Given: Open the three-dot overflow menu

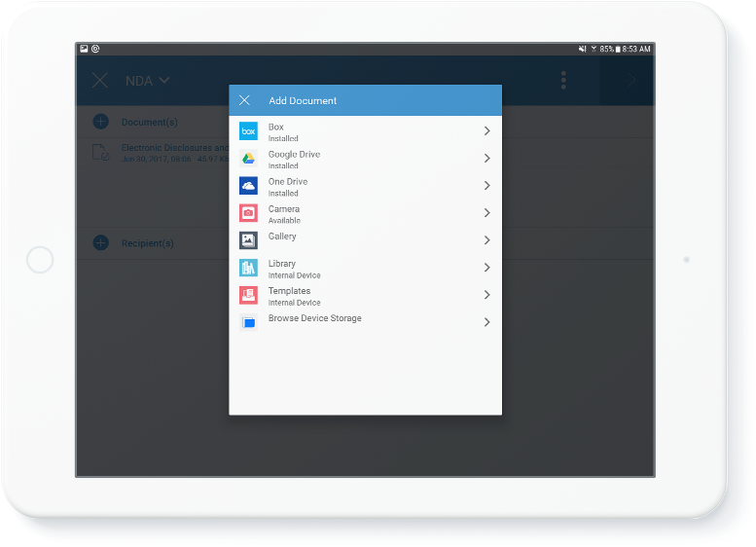Looking at the screenshot, I should coord(563,81).
